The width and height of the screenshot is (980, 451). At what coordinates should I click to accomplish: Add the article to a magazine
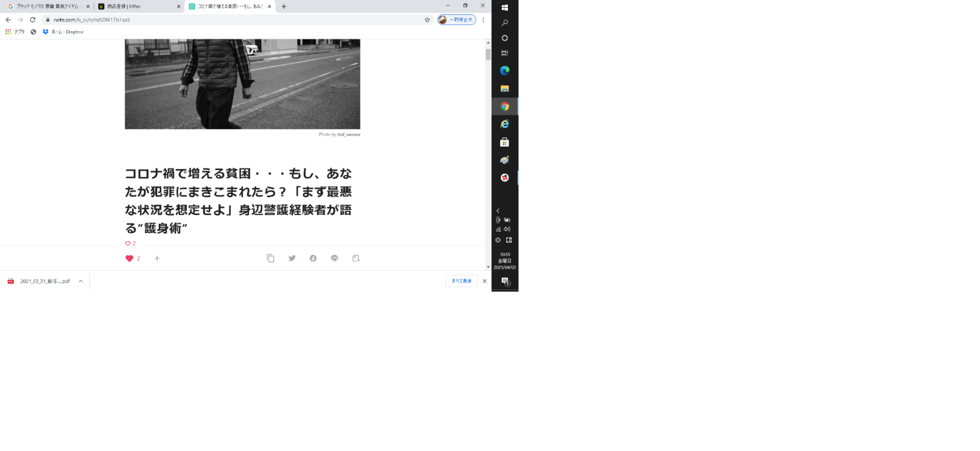point(356,258)
